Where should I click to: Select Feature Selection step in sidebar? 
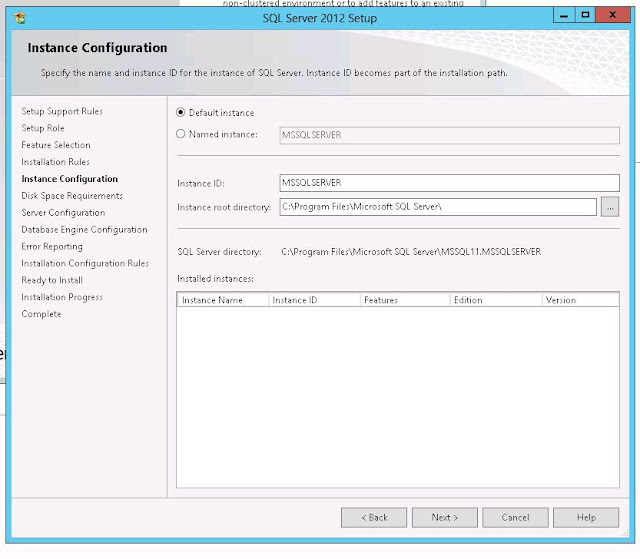[56, 145]
